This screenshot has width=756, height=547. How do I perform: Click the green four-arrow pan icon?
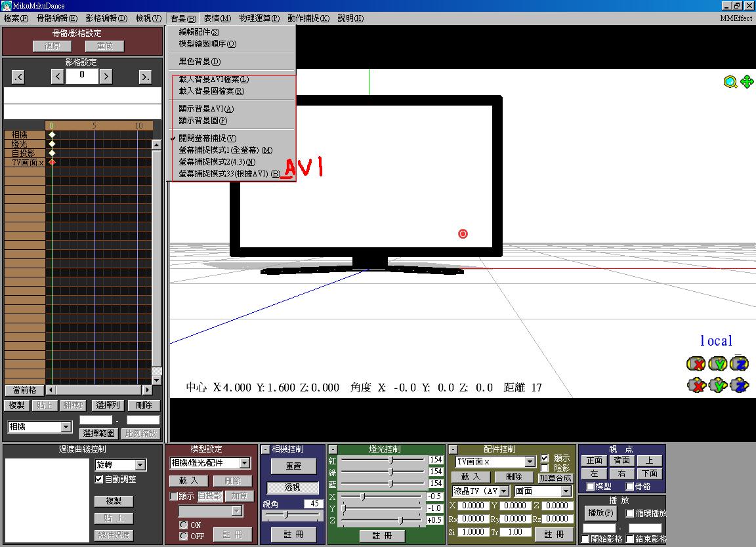[747, 82]
